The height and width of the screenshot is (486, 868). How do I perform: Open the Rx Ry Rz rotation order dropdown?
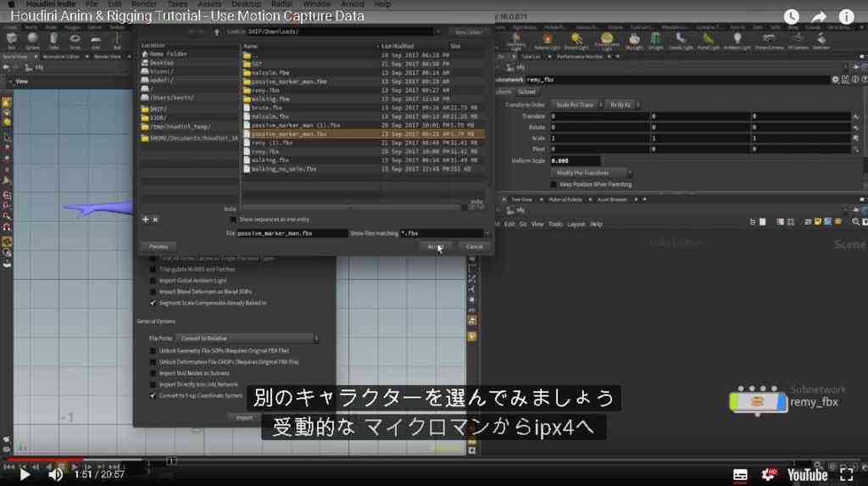coord(623,104)
